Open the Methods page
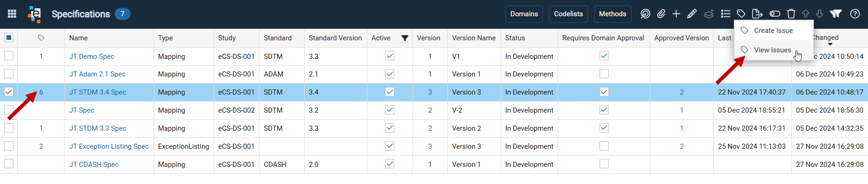Viewport: 868px width, 184px height. (613, 14)
